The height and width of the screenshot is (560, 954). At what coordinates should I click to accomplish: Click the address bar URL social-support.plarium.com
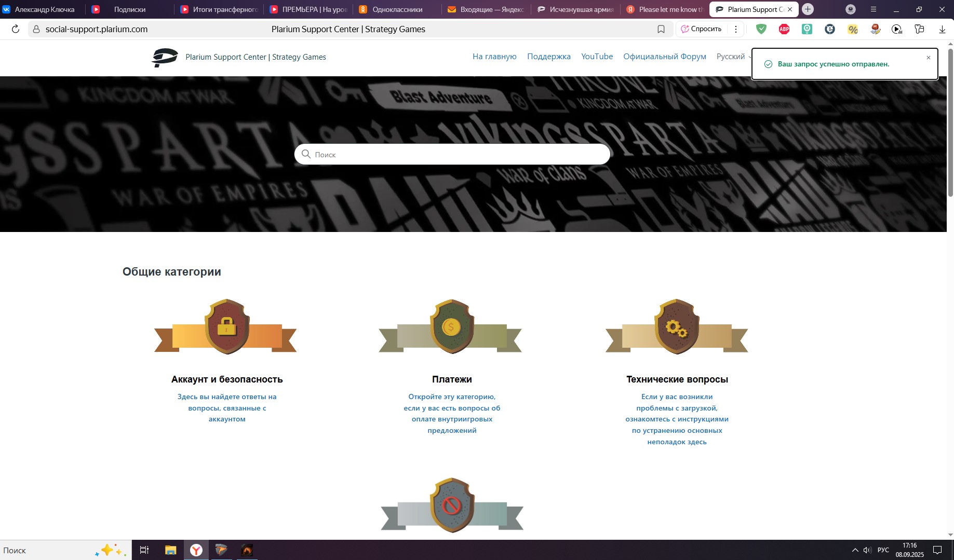tap(97, 29)
